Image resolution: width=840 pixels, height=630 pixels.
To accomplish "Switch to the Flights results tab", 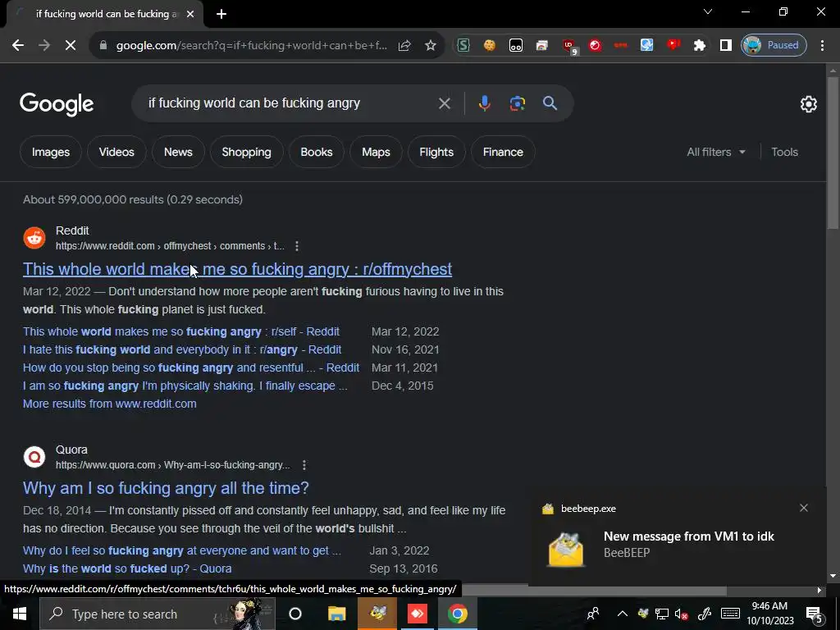I will pos(436,152).
